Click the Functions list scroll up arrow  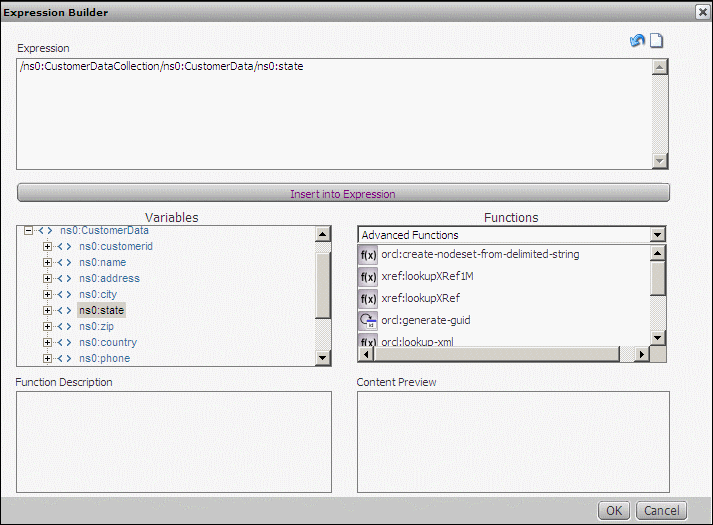coord(658,253)
